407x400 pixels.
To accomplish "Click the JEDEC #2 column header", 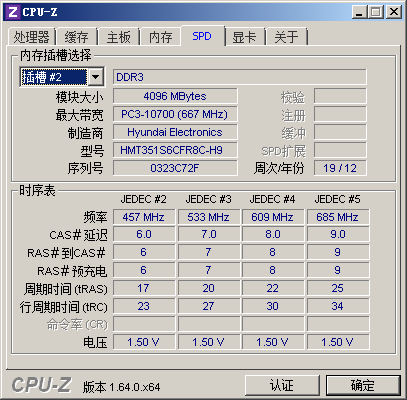I will coord(143,199).
